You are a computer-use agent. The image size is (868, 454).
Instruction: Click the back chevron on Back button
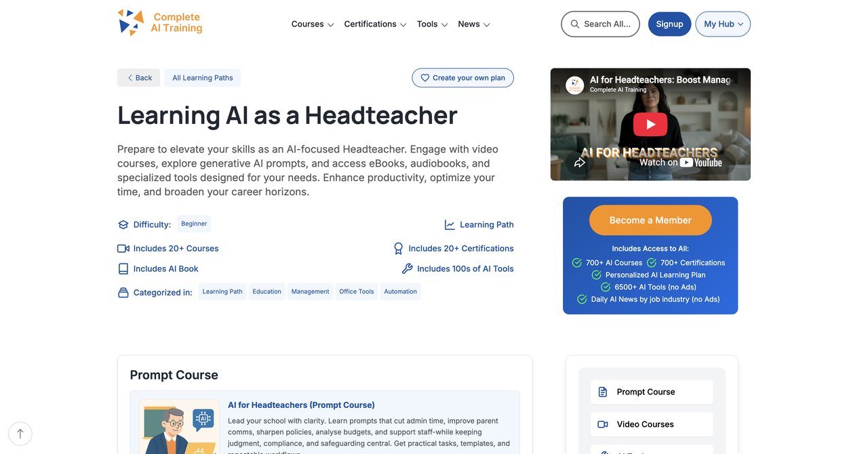click(x=130, y=78)
